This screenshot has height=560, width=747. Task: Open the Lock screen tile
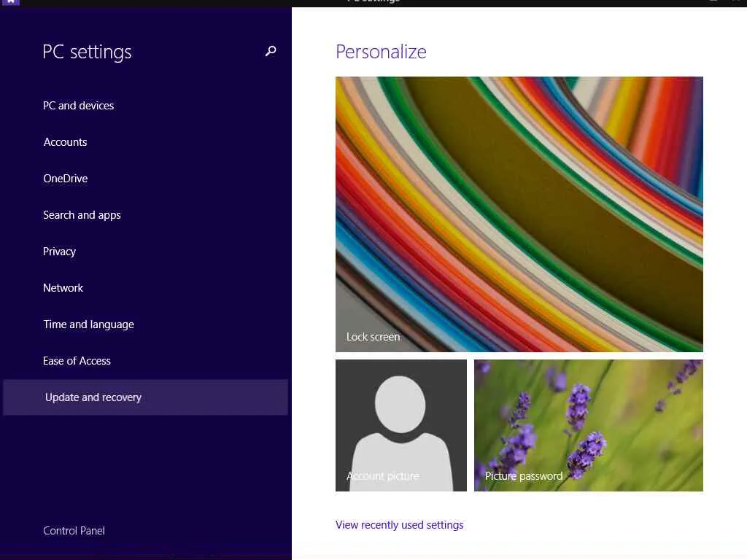tap(519, 214)
